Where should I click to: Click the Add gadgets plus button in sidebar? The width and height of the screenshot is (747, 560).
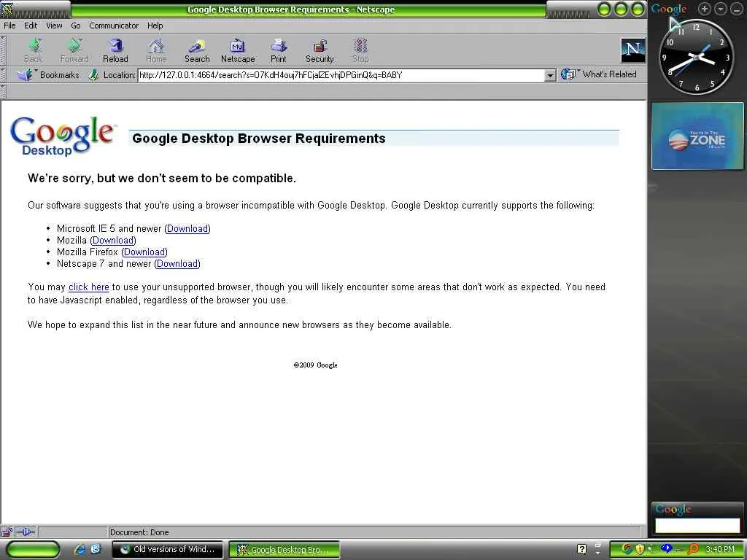[x=705, y=9]
